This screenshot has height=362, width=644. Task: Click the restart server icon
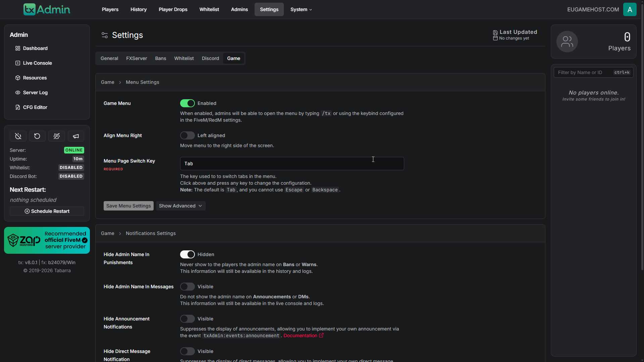[x=37, y=136]
